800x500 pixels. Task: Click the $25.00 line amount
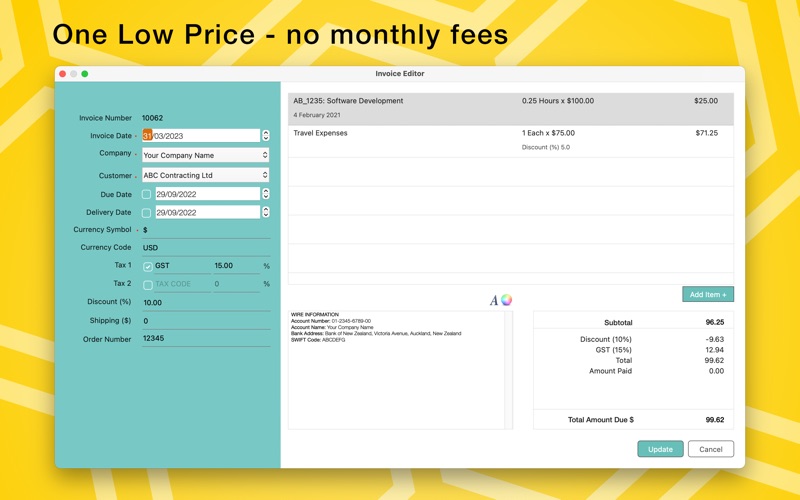click(x=706, y=101)
